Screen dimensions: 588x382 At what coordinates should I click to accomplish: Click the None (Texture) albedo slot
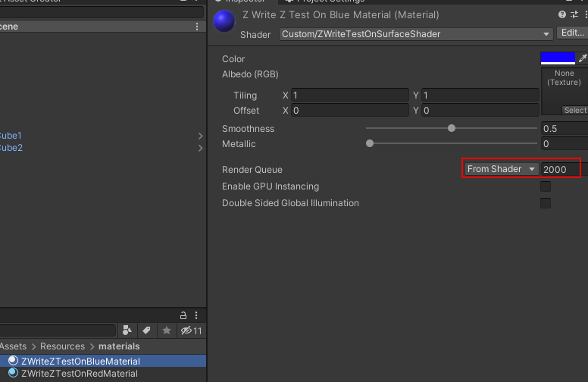pyautogui.click(x=564, y=91)
